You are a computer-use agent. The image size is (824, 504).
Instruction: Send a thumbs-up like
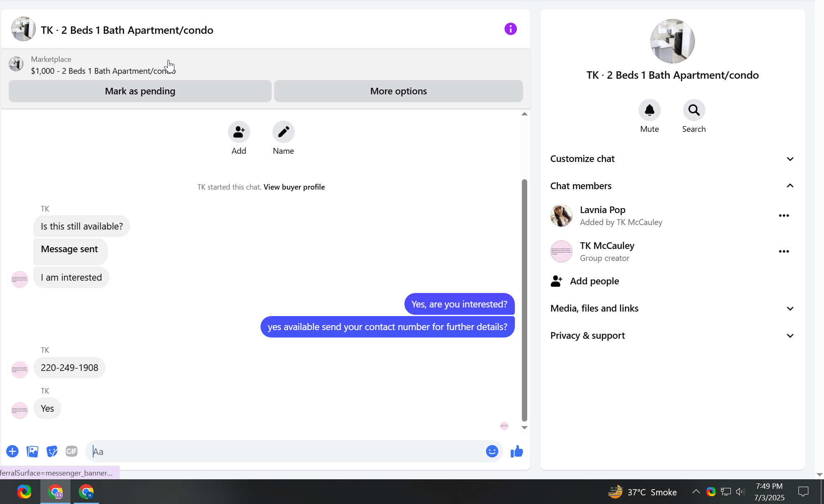[516, 451]
